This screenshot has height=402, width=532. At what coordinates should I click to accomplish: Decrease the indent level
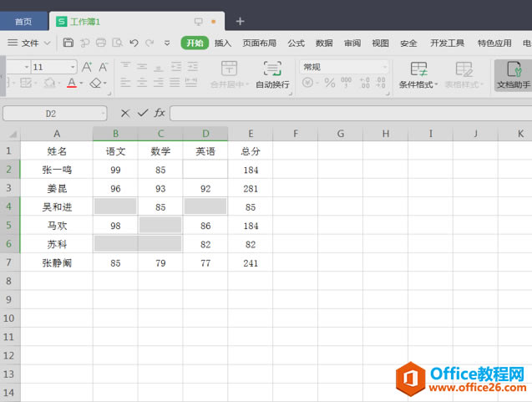pos(175,66)
